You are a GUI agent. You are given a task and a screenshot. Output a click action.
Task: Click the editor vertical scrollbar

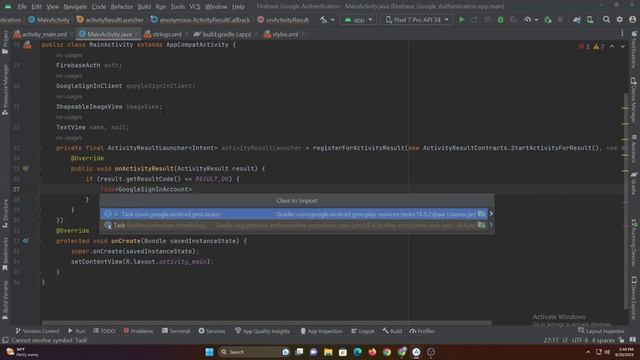(x=626, y=200)
